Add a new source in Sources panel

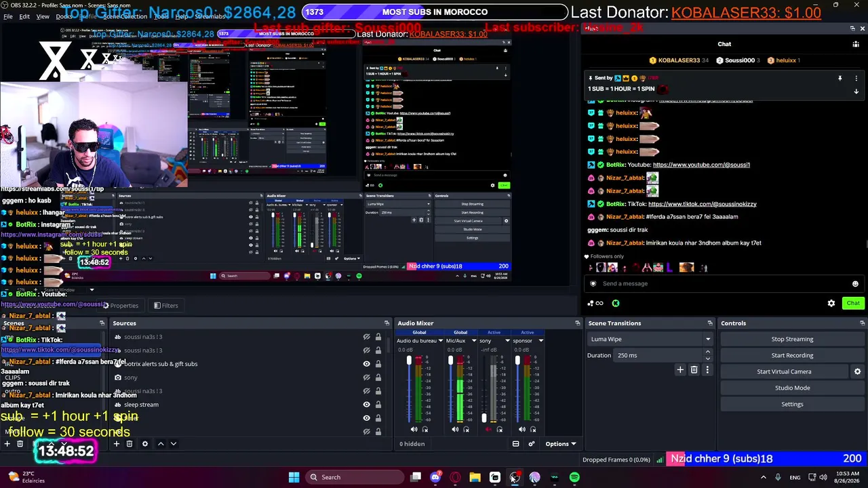click(116, 444)
